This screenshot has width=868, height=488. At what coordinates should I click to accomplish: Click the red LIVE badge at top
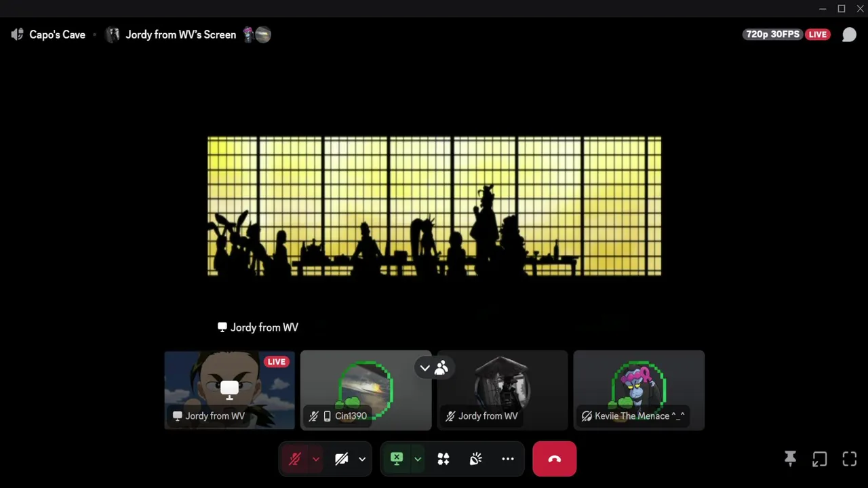818,35
